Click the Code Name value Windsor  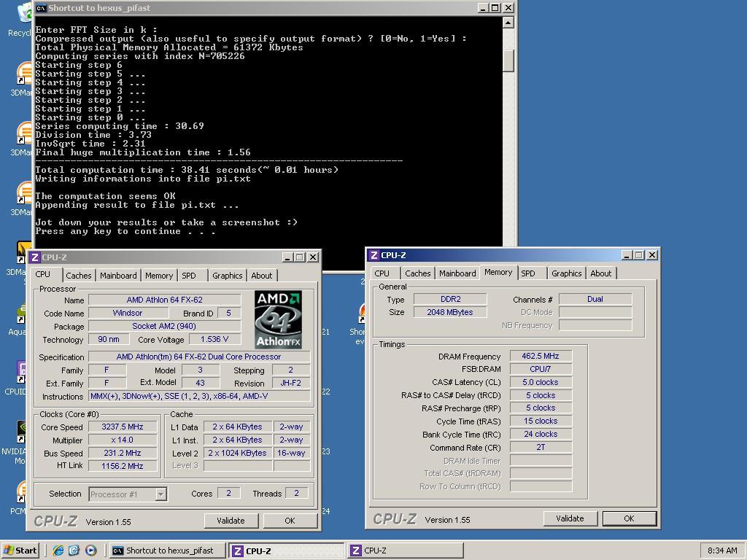click(x=128, y=313)
